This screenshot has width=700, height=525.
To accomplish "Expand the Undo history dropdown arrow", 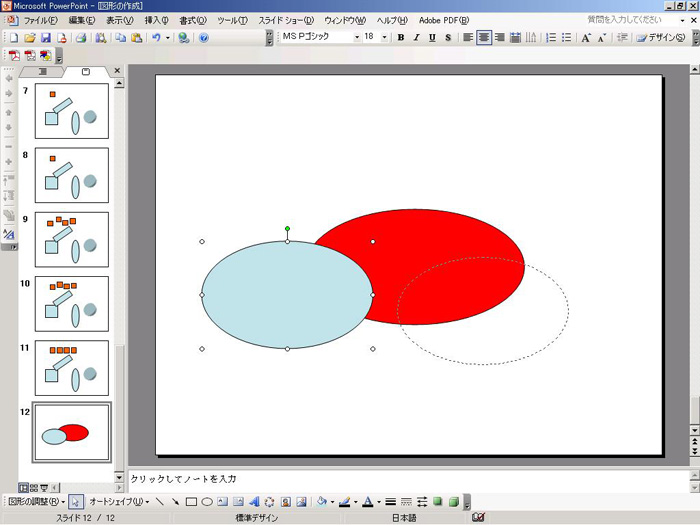I will 168,38.
